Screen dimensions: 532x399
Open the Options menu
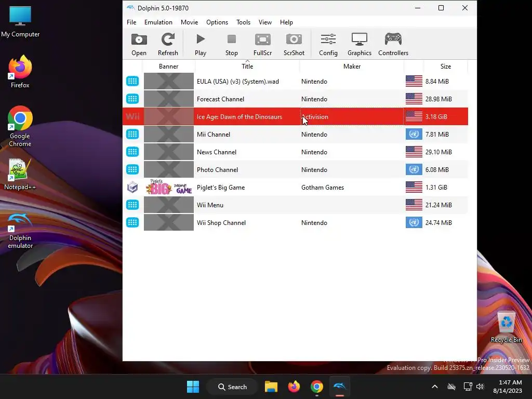click(x=217, y=22)
